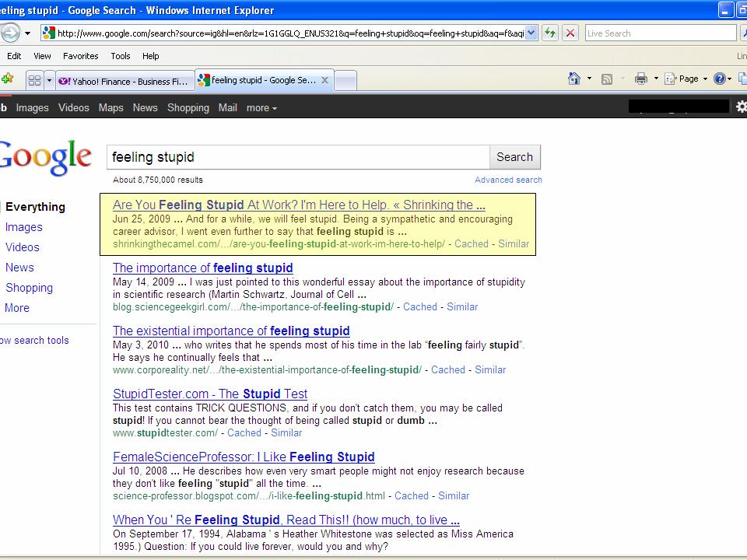Click the Google favicon in the address bar
This screenshot has height=560, width=747.
coord(48,33)
